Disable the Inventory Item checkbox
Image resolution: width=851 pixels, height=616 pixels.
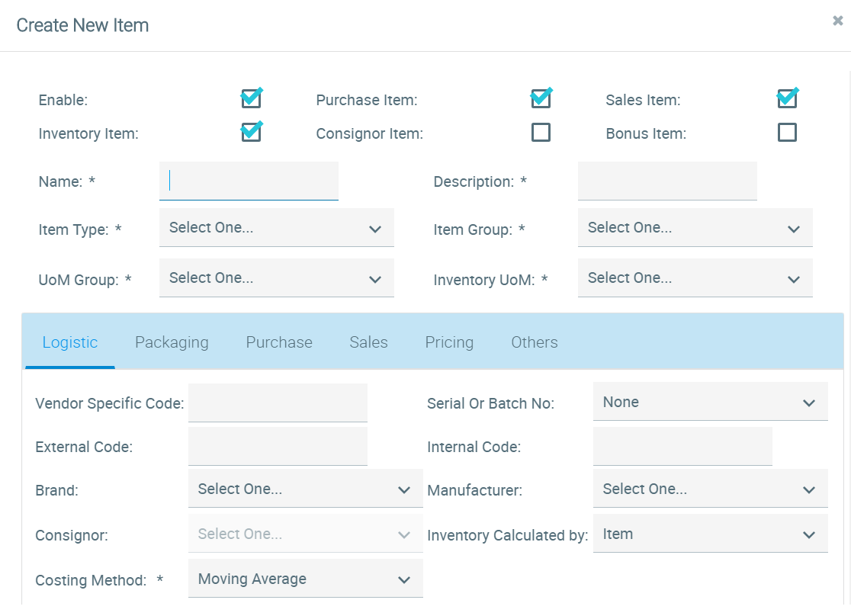(x=251, y=133)
